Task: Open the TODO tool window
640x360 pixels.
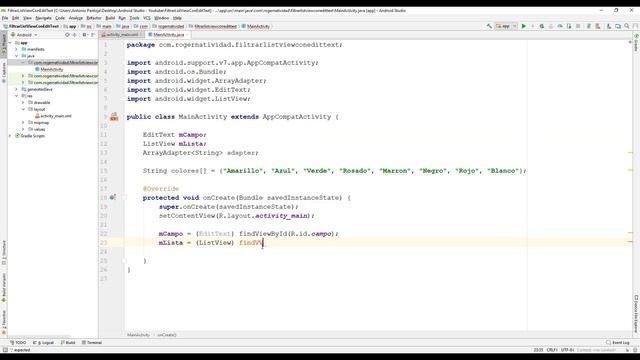Action: click(18, 342)
